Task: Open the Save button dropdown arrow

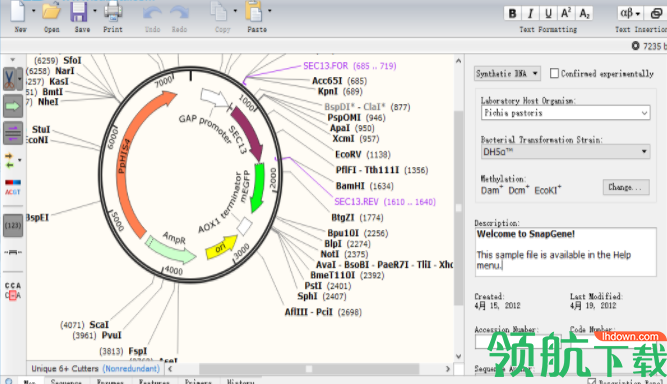Action: click(95, 11)
